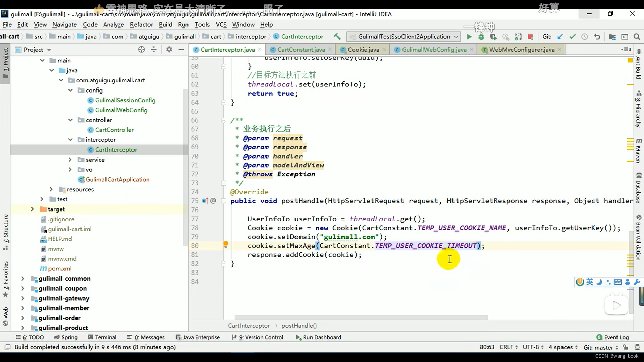Open Project Structure icon in toolbar
This screenshot has width=644, height=362.
(x=612, y=37)
